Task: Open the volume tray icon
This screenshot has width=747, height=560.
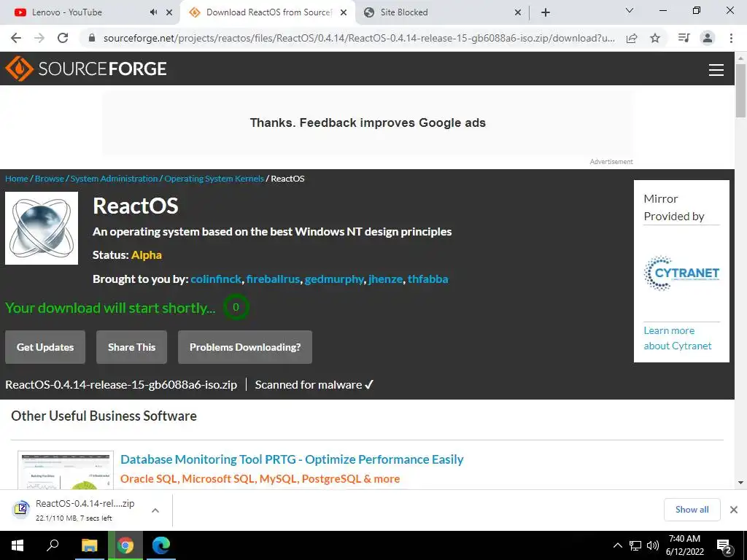Action: click(x=653, y=545)
